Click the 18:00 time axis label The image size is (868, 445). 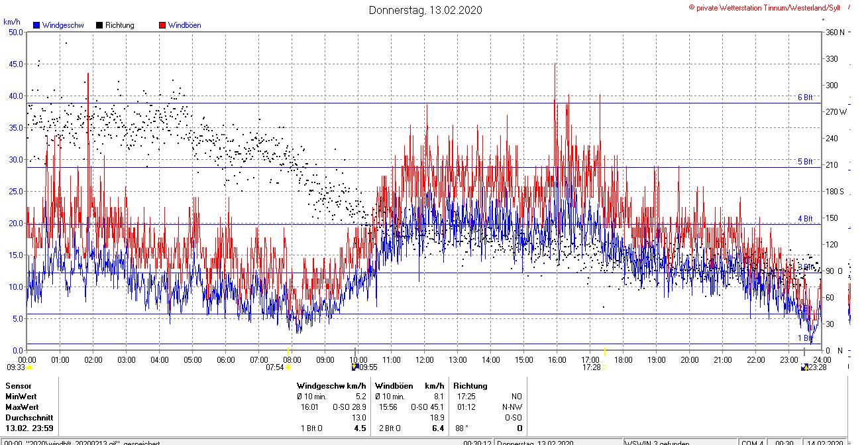point(623,360)
